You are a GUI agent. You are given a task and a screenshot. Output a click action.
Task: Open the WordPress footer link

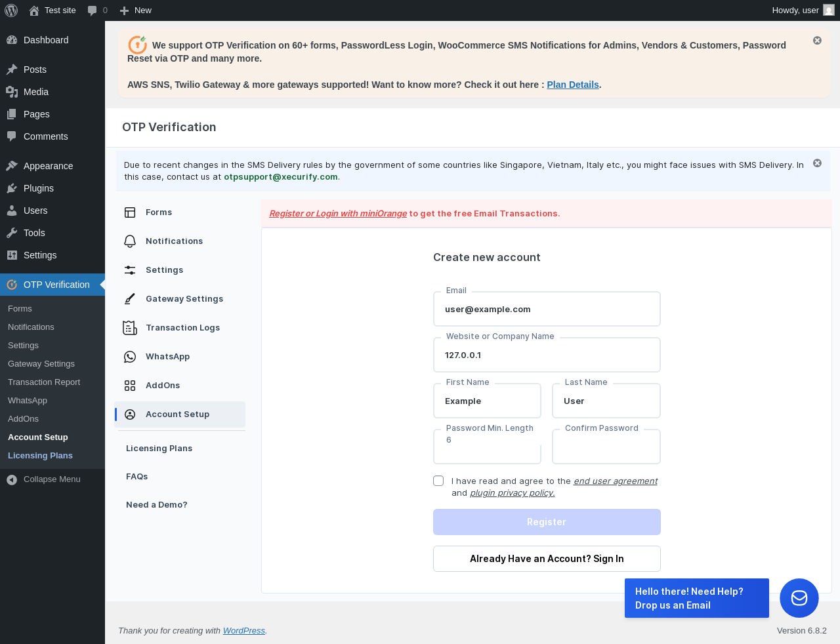tap(244, 631)
